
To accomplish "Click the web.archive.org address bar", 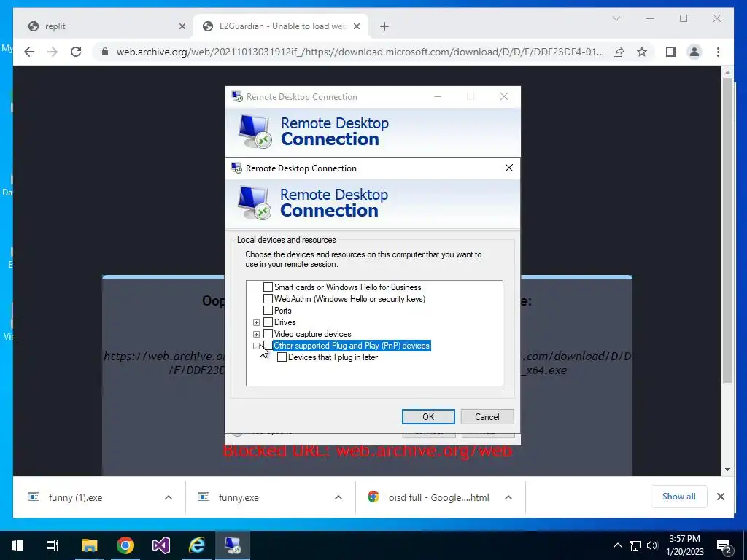I will click(x=360, y=52).
